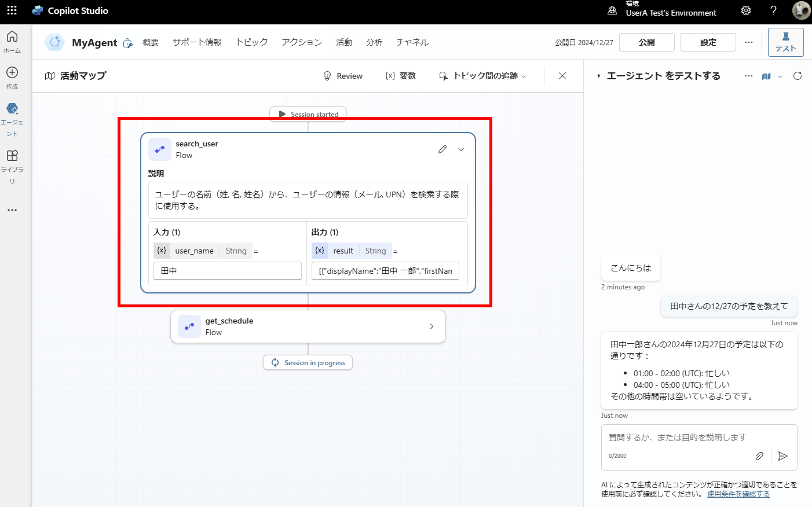Refresh the agent test pane

click(798, 76)
